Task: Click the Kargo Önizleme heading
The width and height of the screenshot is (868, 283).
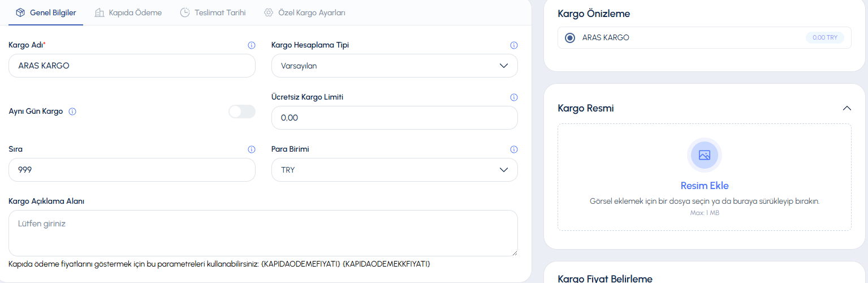Action: tap(594, 14)
